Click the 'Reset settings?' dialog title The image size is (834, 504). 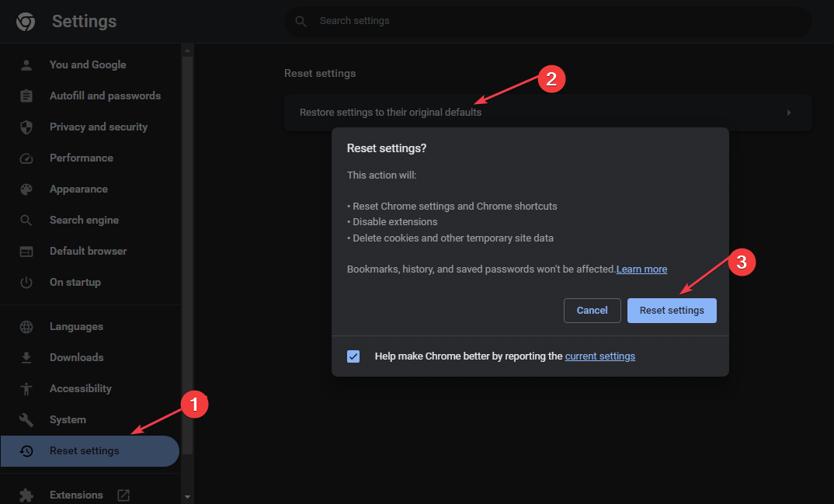tap(387, 148)
